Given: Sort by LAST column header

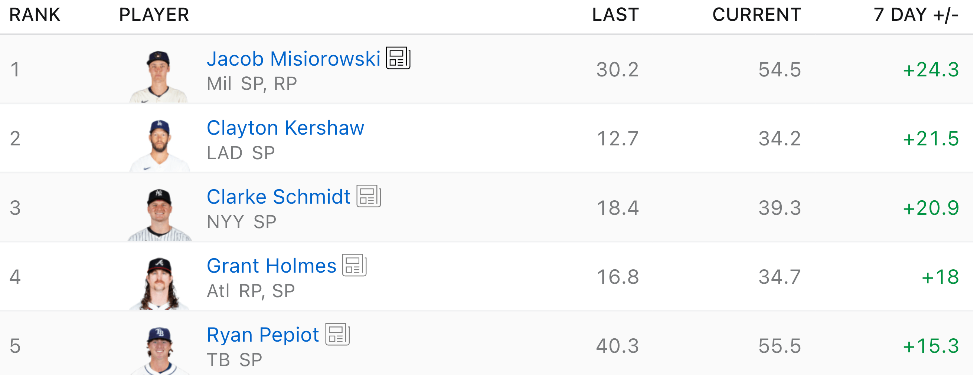Looking at the screenshot, I should click(x=615, y=15).
